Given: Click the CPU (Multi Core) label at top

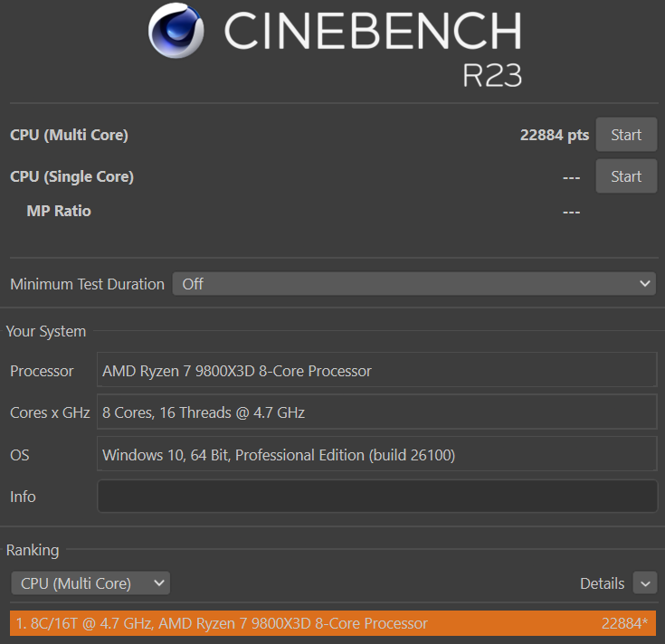Looking at the screenshot, I should coord(69,135).
